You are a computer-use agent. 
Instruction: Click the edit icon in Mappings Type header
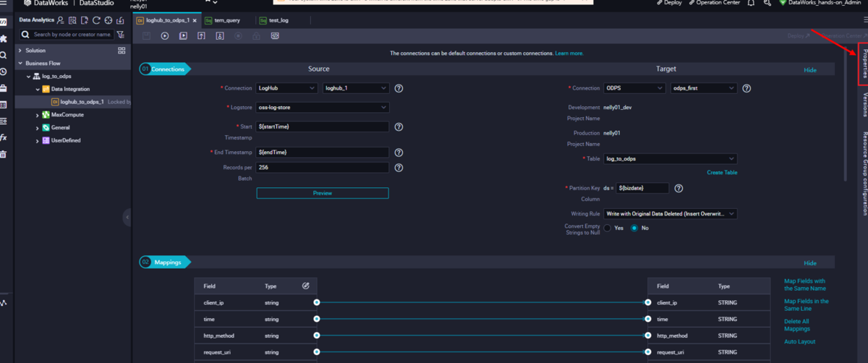[305, 286]
